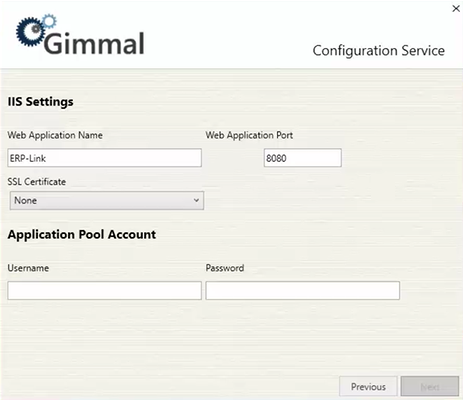
Task: Focus the Password input box
Action: coord(303,290)
